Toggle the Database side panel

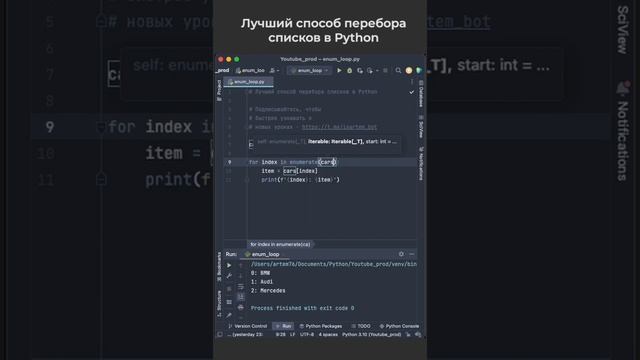[x=421, y=93]
